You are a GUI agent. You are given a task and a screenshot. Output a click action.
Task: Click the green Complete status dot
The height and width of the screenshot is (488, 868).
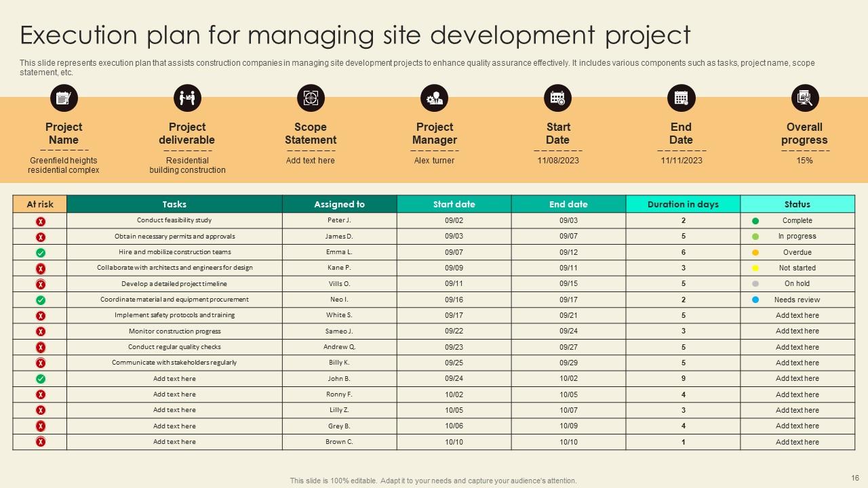pyautogui.click(x=754, y=220)
